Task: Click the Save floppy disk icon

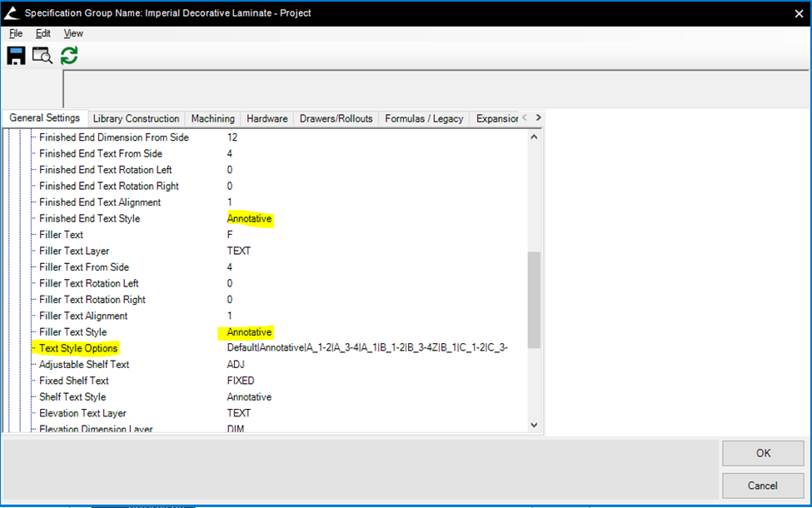Action: (16, 56)
